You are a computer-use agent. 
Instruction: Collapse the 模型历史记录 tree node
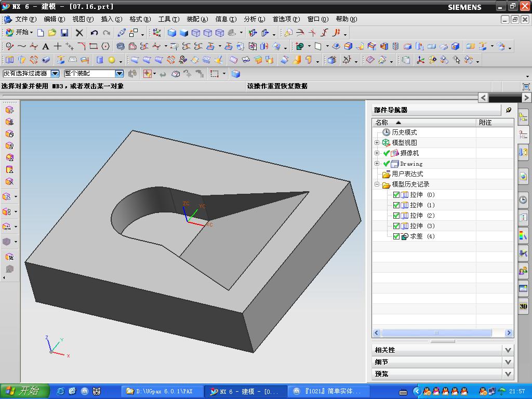tap(377, 184)
